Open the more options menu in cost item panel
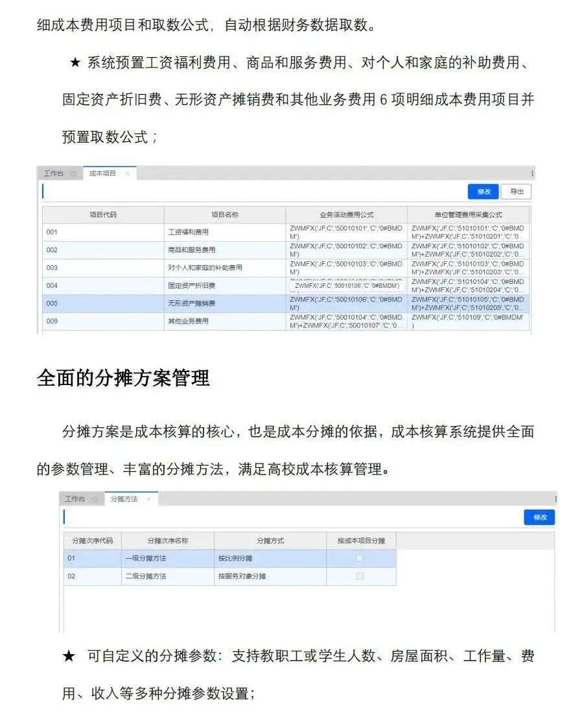This screenshot has width=571, height=728. point(532,174)
